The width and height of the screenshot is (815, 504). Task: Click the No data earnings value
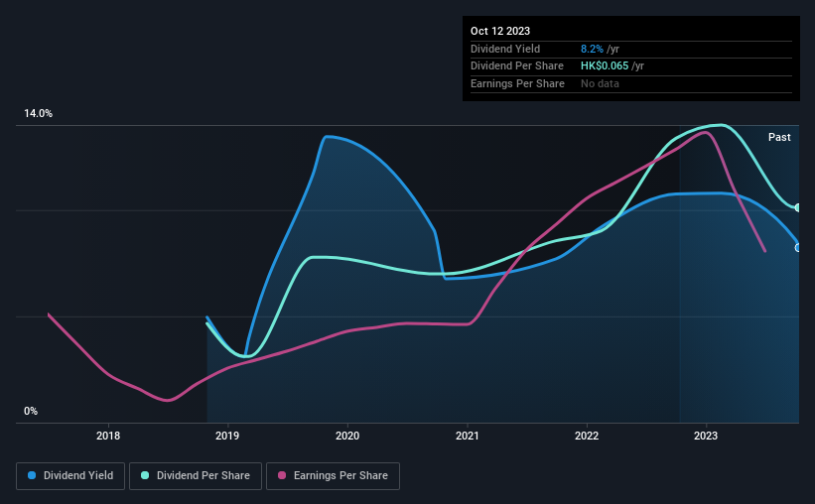[600, 83]
